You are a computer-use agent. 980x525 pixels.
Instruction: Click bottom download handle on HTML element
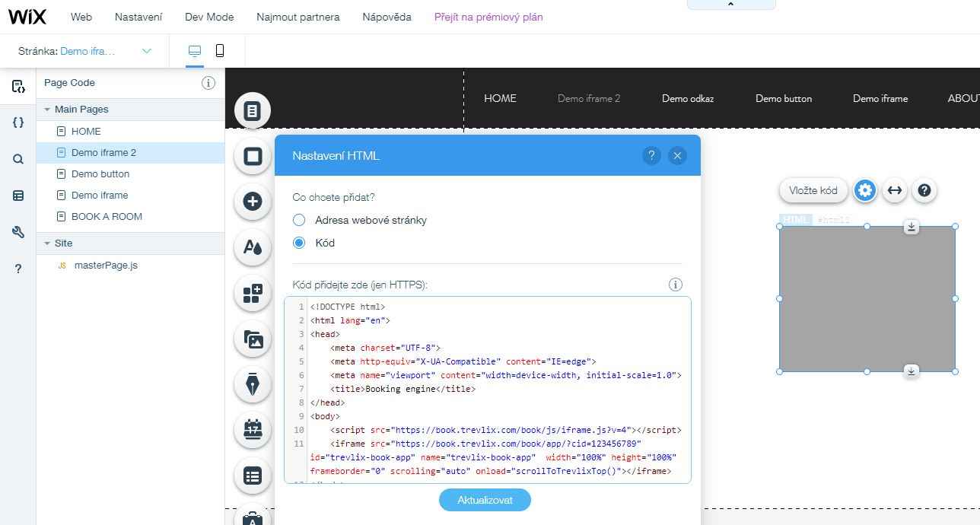912,371
